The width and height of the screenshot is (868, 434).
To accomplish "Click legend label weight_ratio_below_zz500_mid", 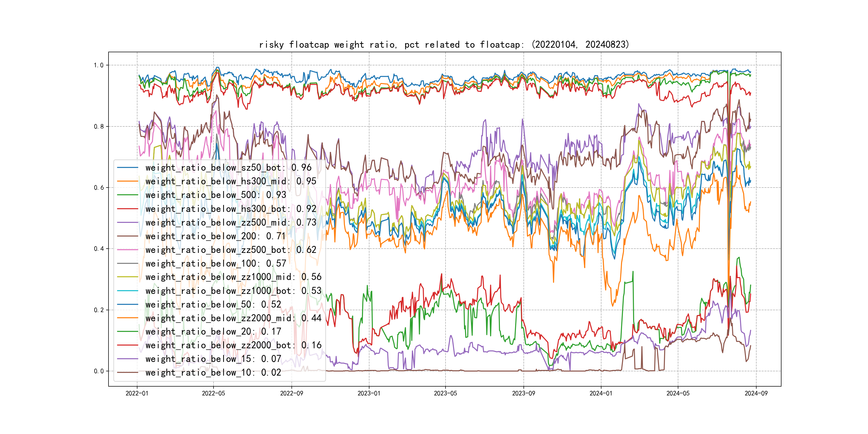I will (230, 222).
